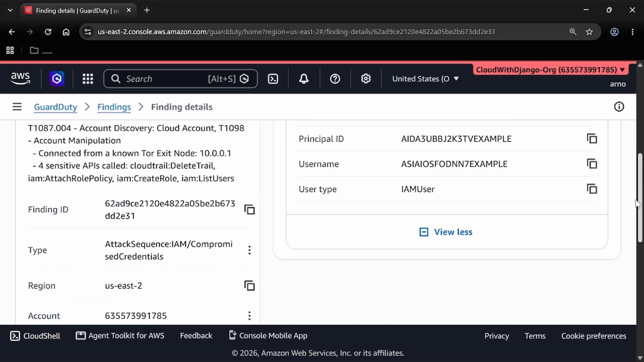The width and height of the screenshot is (644, 362).
Task: Go to the browser home page
Action: click(66, 32)
